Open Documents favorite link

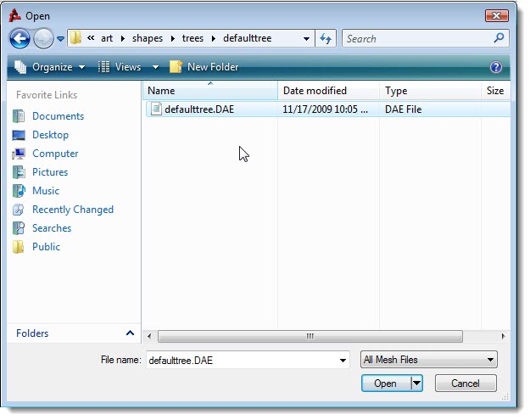coord(59,116)
